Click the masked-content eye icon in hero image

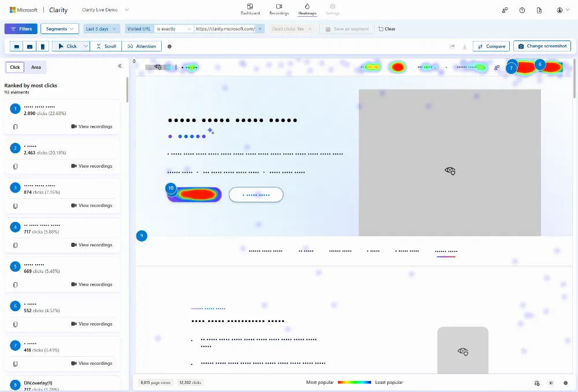click(x=450, y=171)
